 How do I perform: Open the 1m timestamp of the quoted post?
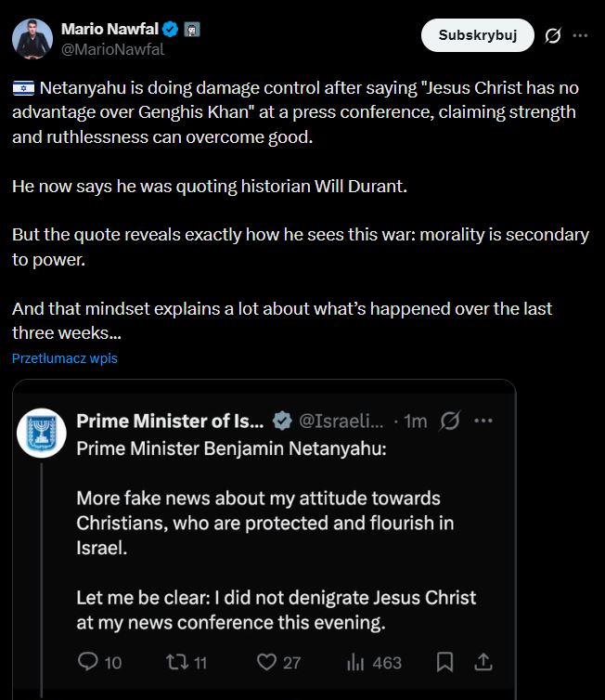click(415, 421)
